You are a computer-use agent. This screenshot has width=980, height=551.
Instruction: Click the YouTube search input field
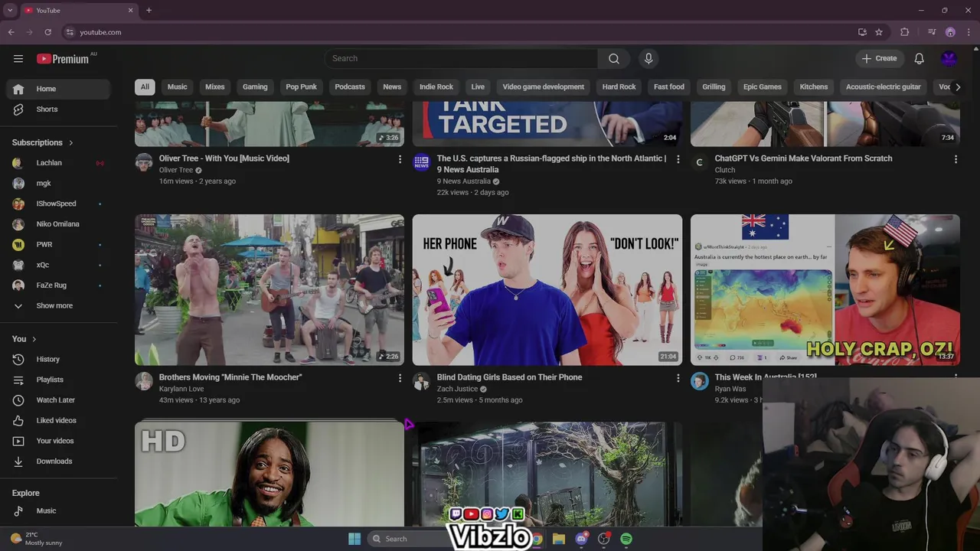[x=461, y=58]
